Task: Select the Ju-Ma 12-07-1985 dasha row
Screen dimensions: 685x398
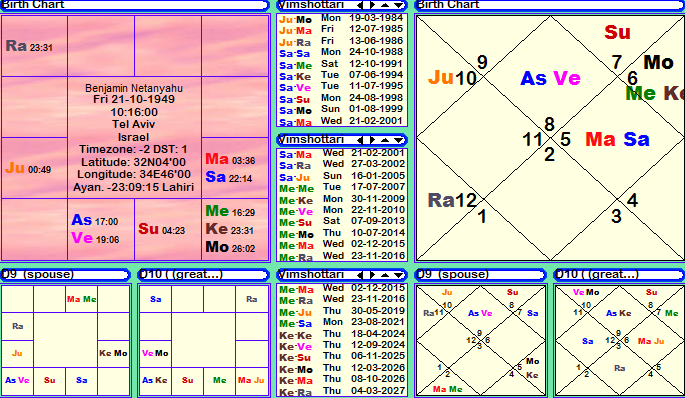Action: click(x=342, y=30)
